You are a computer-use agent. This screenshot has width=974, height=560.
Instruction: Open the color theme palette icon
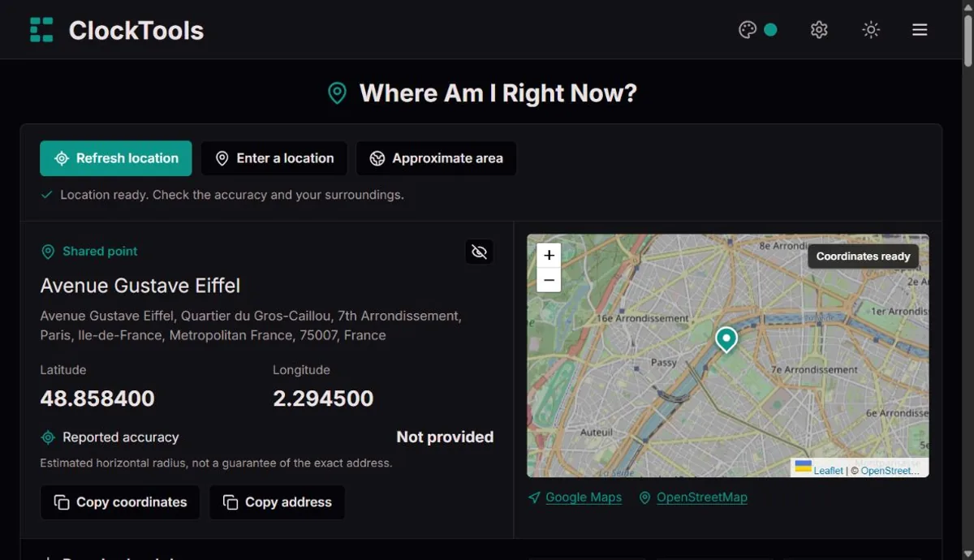click(x=748, y=30)
